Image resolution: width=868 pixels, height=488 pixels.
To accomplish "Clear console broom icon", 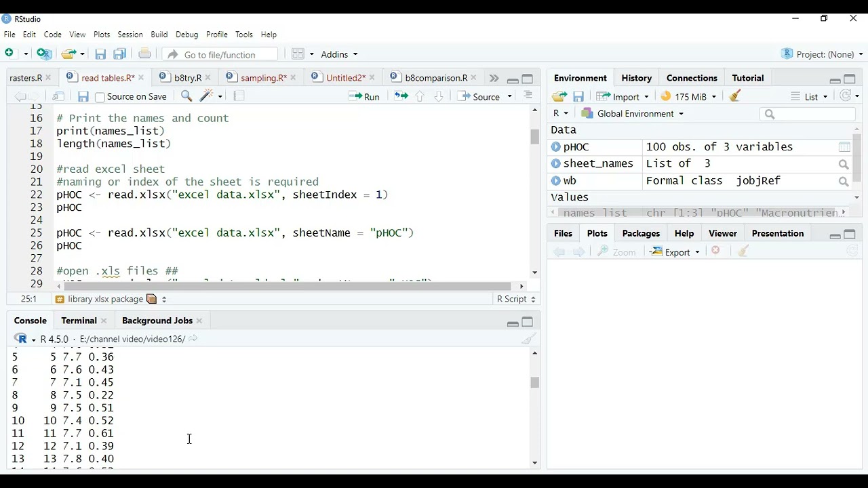I will click(x=530, y=339).
